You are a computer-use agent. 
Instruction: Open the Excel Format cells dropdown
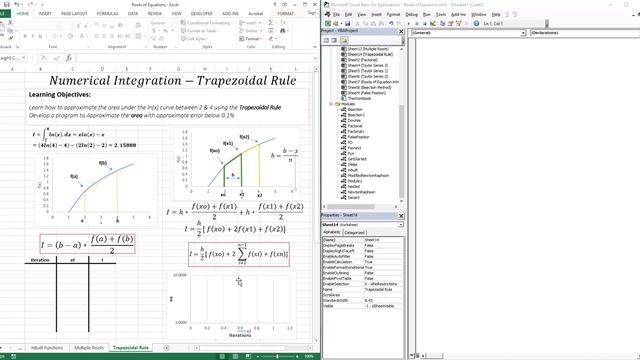pos(250,39)
